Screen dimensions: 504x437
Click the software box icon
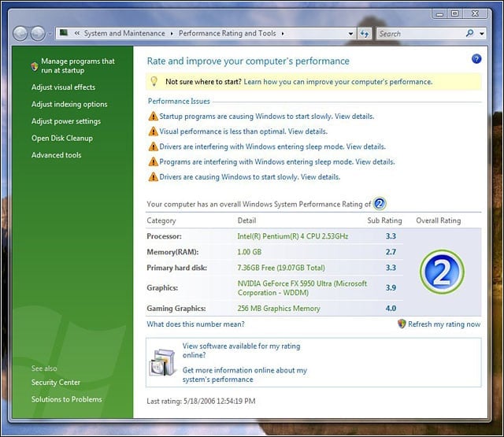[163, 362]
